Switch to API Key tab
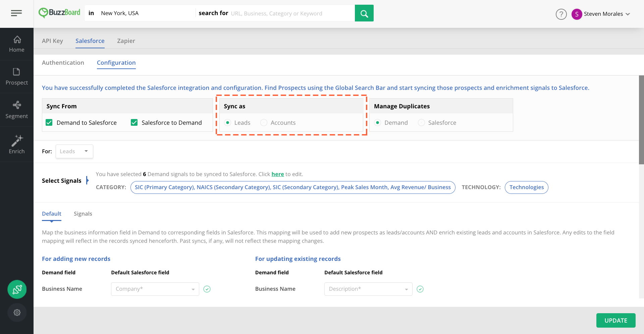This screenshot has height=334, width=644. (x=52, y=41)
